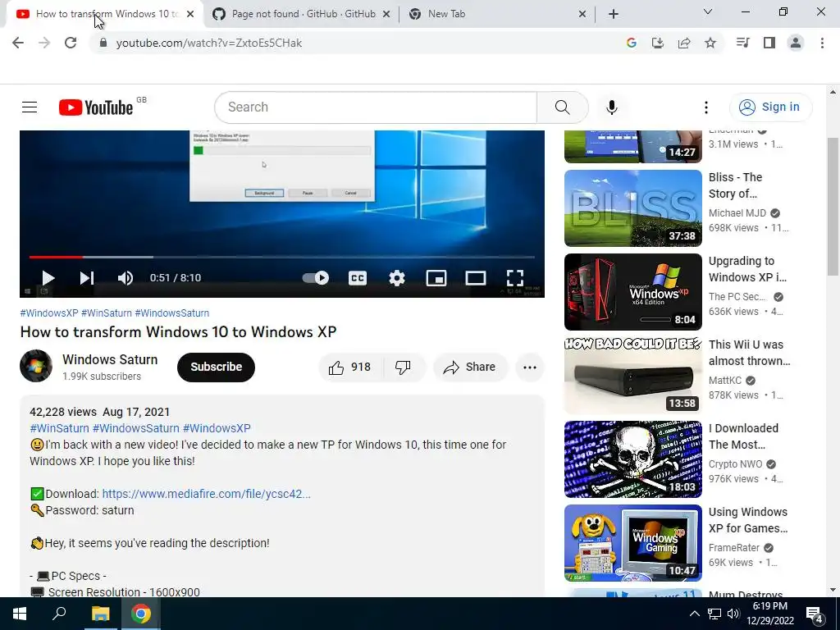The height and width of the screenshot is (630, 840).
Task: Open the Wii U video thumbnail
Action: pos(632,375)
